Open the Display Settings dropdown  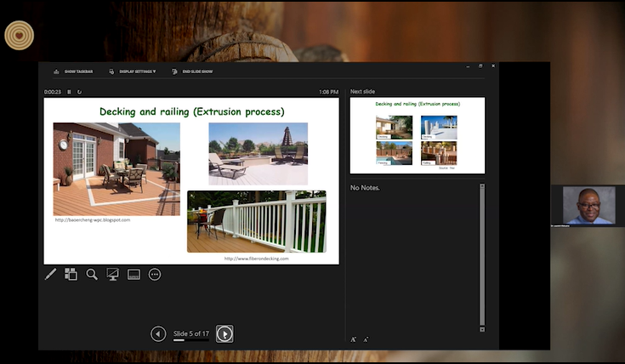133,71
